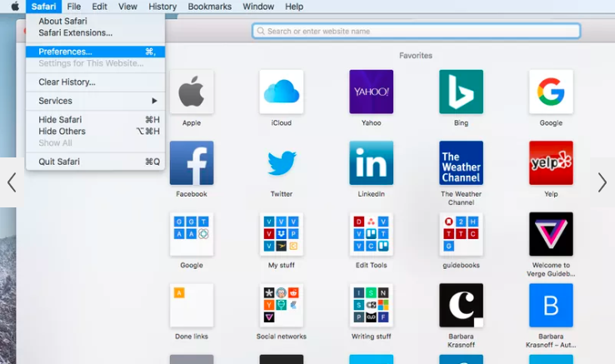Open the My stuff folder
Viewport: 615px width, 364px height.
[281, 234]
